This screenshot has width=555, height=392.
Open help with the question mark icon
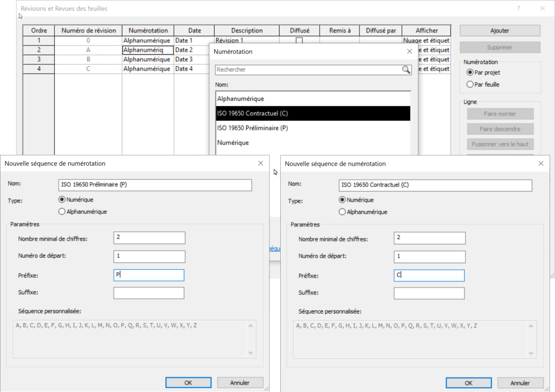pos(518,9)
